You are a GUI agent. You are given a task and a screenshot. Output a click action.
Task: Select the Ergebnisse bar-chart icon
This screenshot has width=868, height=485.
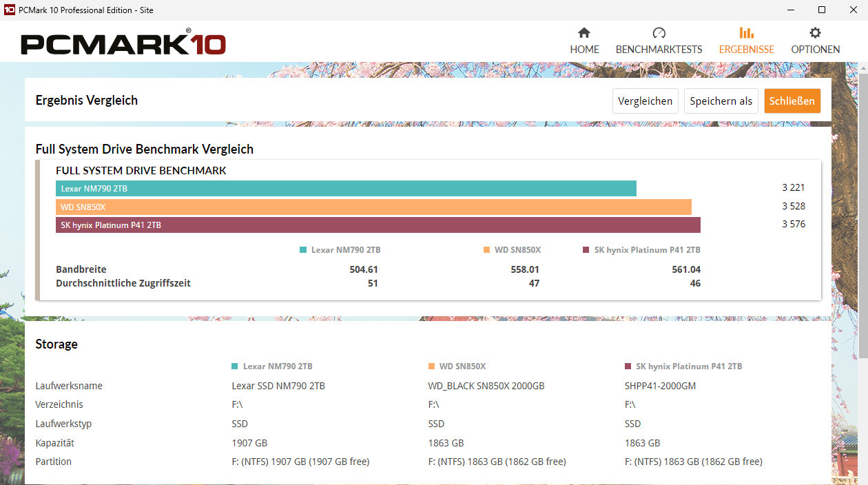click(x=746, y=33)
